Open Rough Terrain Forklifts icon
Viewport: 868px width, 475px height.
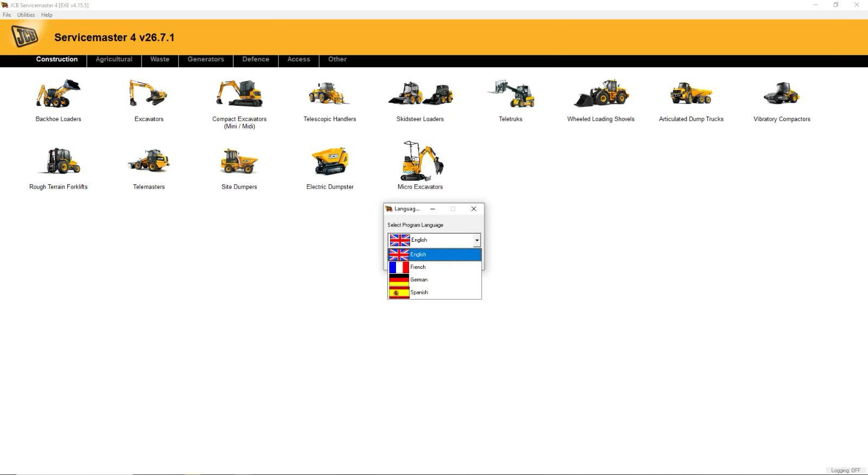coord(60,161)
